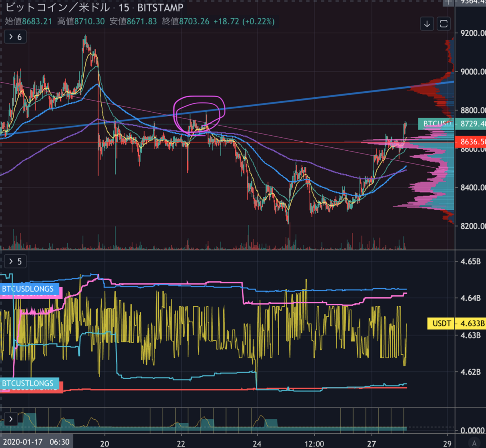Expand the 5 indicators legend in lower pane

pyautogui.click(x=15, y=261)
